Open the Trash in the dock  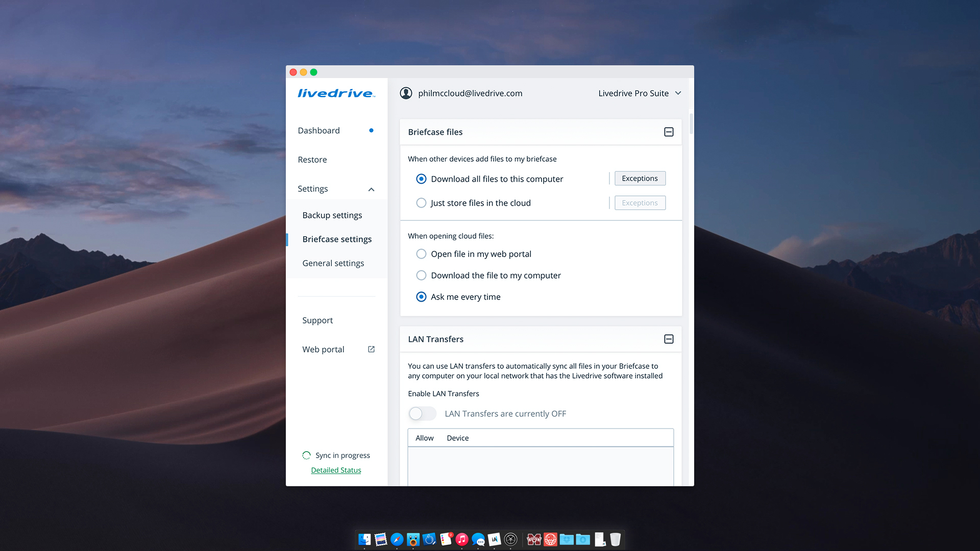click(616, 539)
